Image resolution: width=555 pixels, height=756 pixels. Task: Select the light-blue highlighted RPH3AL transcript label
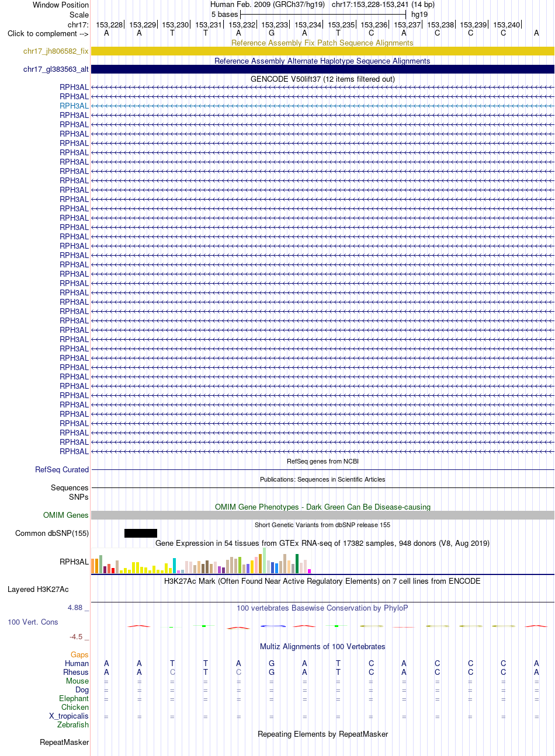(74, 106)
